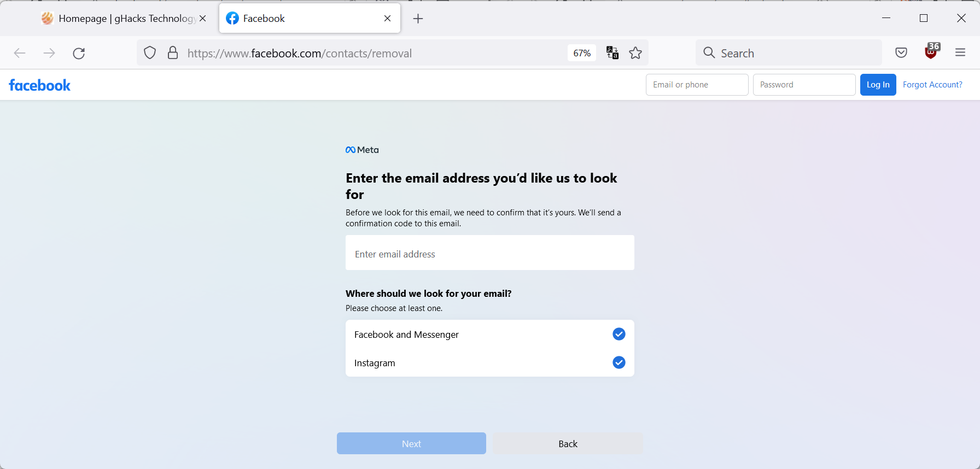The image size is (980, 469).
Task: Close the Facebook tab
Action: [x=388, y=19]
